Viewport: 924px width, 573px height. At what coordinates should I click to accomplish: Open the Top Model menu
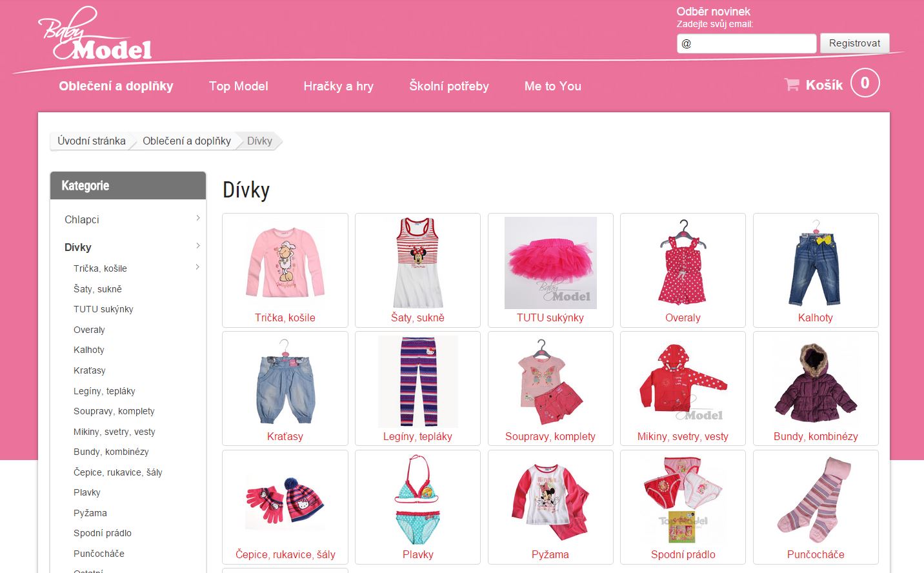[x=238, y=86]
